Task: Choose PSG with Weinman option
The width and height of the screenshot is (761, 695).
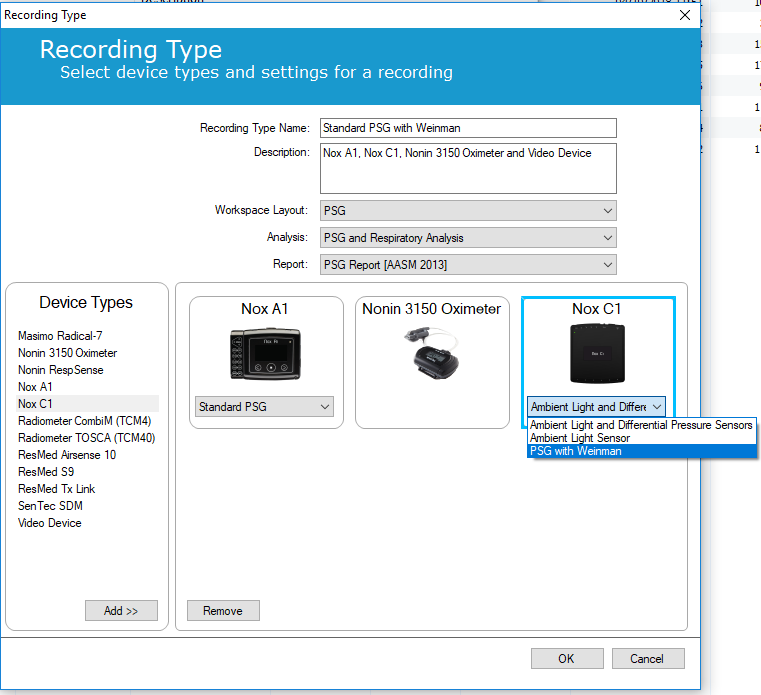Action: pyautogui.click(x=641, y=451)
